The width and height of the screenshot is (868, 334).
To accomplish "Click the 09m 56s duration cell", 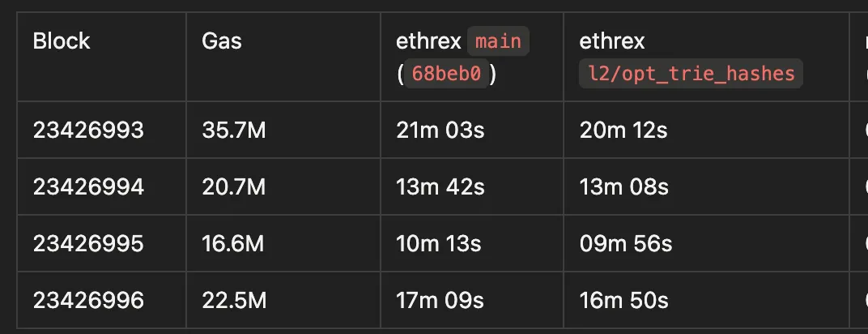I will [x=625, y=244].
